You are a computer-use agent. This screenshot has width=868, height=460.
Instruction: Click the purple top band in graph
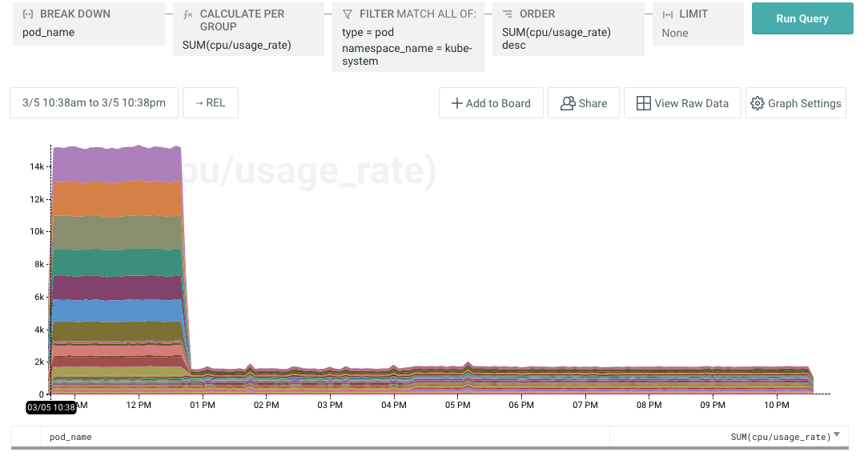116,164
